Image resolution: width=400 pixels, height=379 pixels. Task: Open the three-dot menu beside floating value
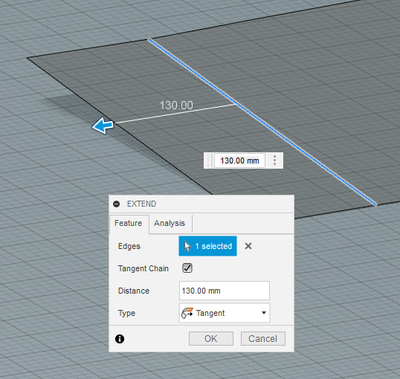click(x=274, y=160)
